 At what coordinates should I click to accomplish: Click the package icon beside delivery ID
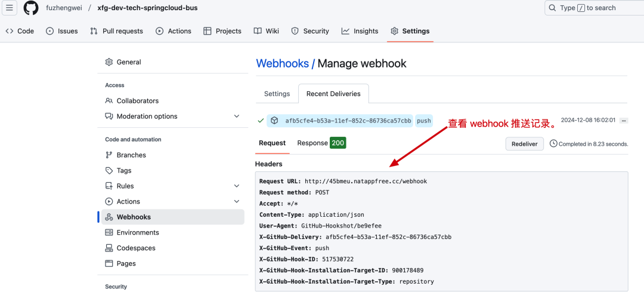[x=274, y=121]
